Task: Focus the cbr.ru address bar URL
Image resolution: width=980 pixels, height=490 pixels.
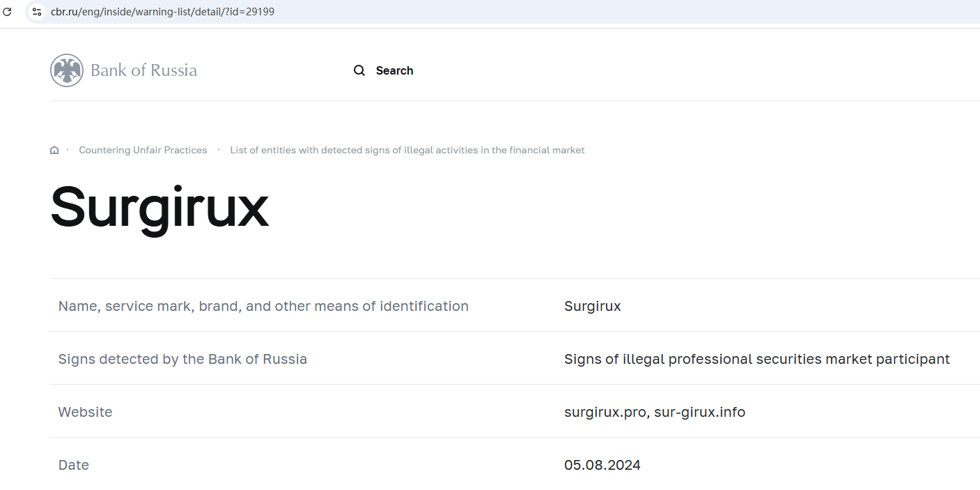Action: 162,12
